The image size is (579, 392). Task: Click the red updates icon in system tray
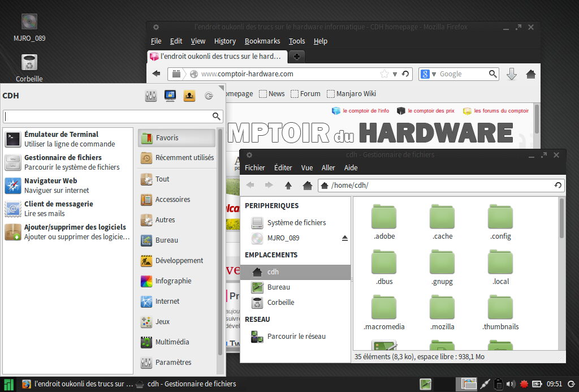(x=524, y=384)
